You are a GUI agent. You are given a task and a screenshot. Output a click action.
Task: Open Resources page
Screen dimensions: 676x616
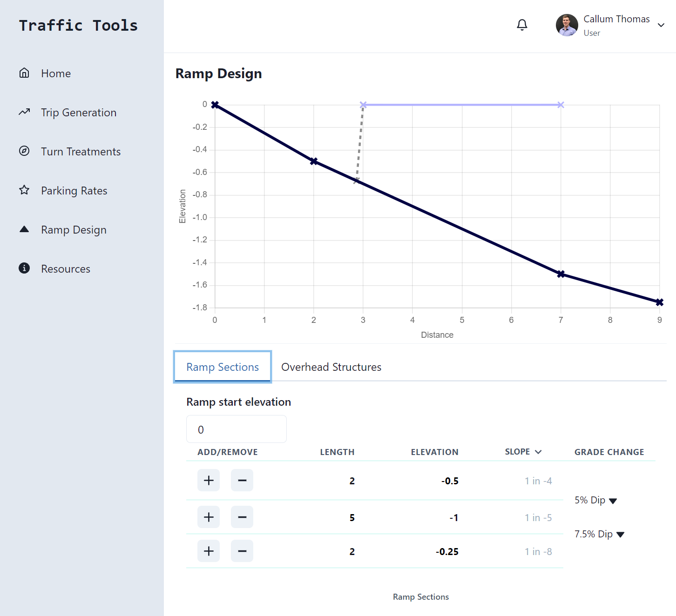[66, 269]
